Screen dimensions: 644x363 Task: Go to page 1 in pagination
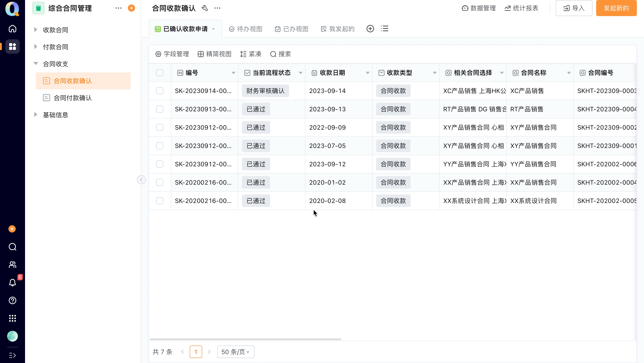[x=196, y=352]
